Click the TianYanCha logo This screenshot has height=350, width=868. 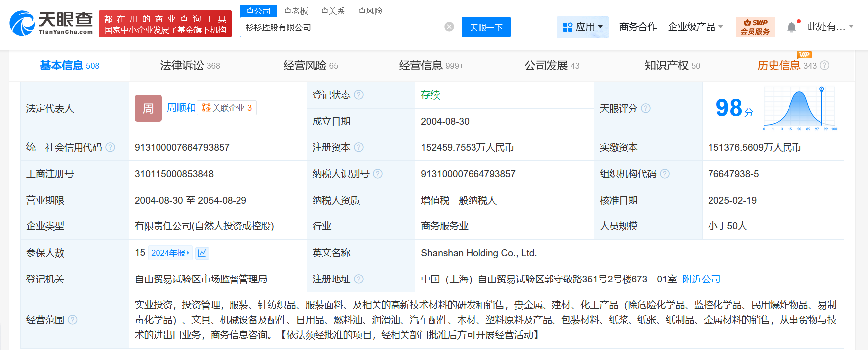(52, 23)
